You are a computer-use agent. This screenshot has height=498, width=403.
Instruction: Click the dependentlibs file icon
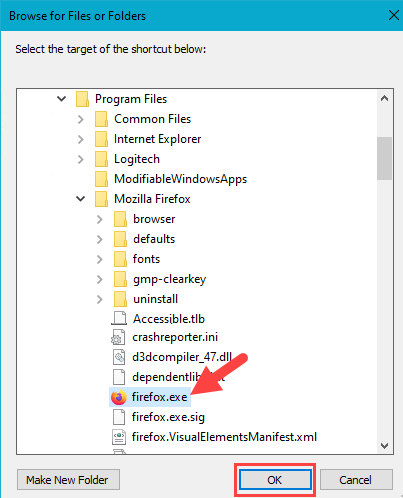119,377
